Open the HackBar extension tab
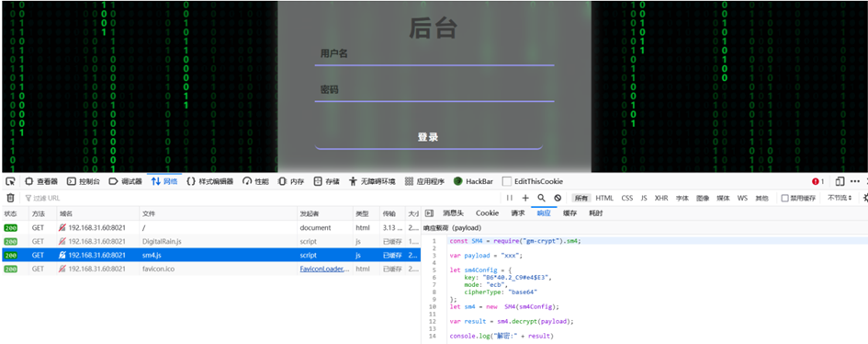The image size is (868, 344). (473, 181)
